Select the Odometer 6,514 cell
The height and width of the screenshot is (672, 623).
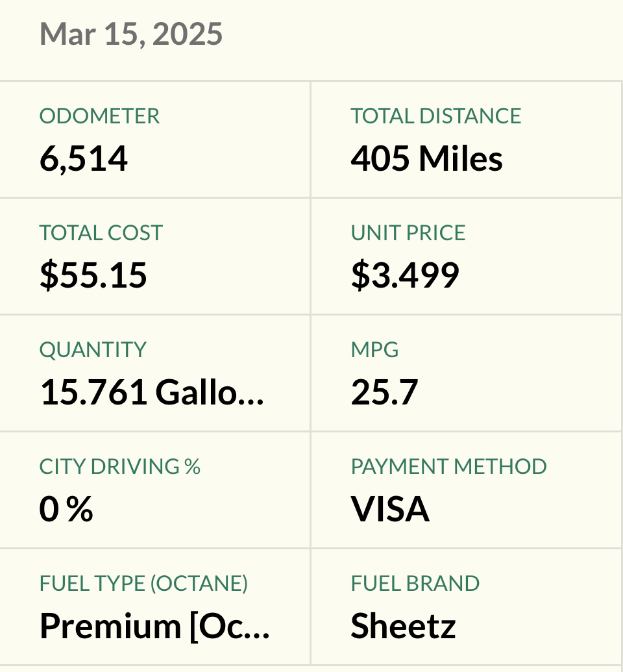[154, 140]
